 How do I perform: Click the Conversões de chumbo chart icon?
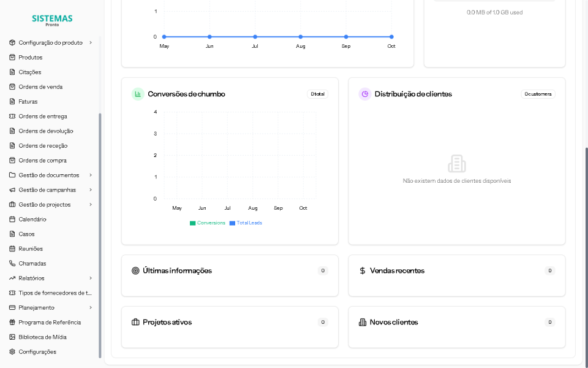click(x=137, y=94)
